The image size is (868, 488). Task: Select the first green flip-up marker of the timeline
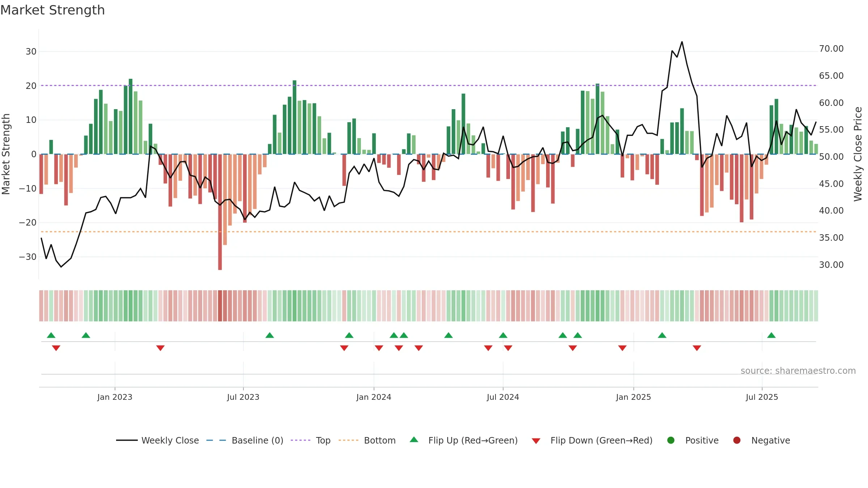51,335
